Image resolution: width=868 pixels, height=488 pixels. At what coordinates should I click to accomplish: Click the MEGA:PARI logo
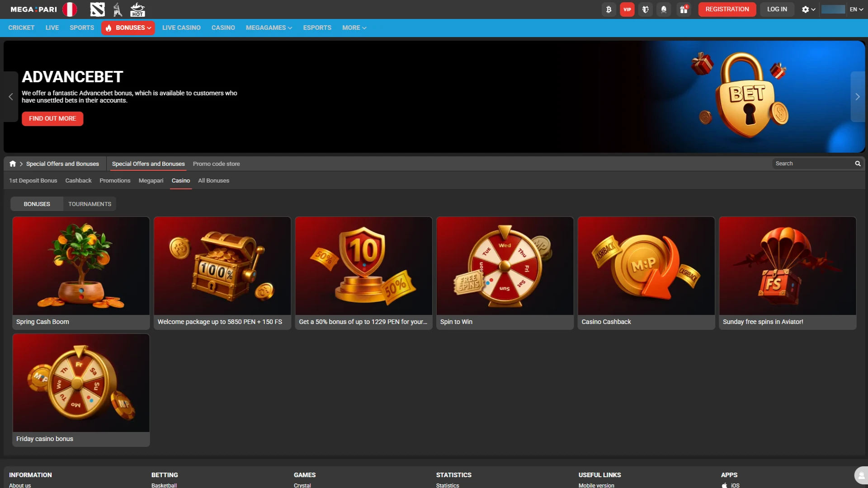[34, 9]
